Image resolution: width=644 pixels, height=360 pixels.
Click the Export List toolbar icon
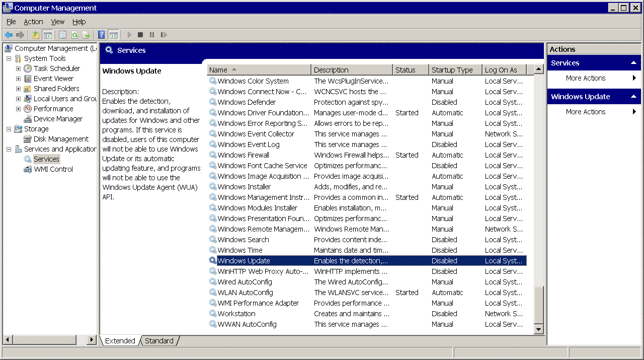[x=86, y=35]
